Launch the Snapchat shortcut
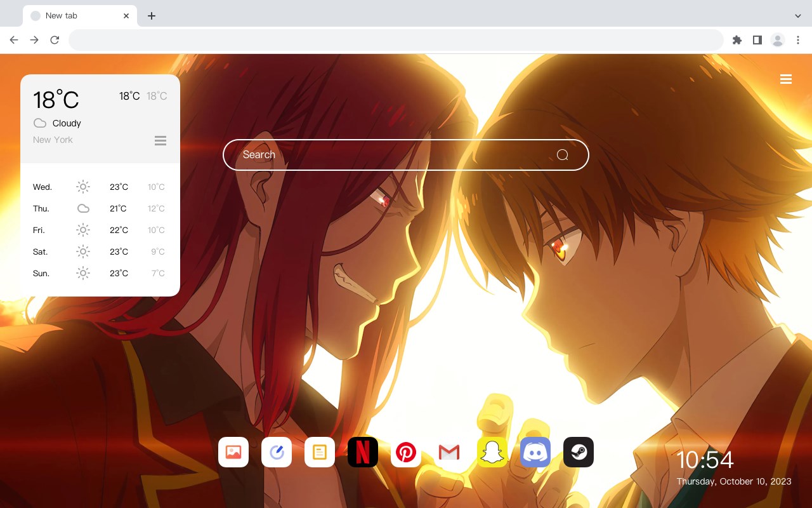This screenshot has width=812, height=508. coord(492,452)
